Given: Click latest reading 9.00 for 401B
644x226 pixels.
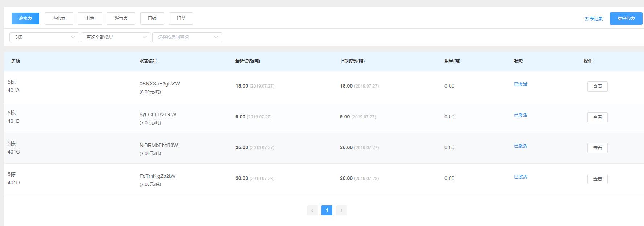Looking at the screenshot, I should tap(241, 117).
